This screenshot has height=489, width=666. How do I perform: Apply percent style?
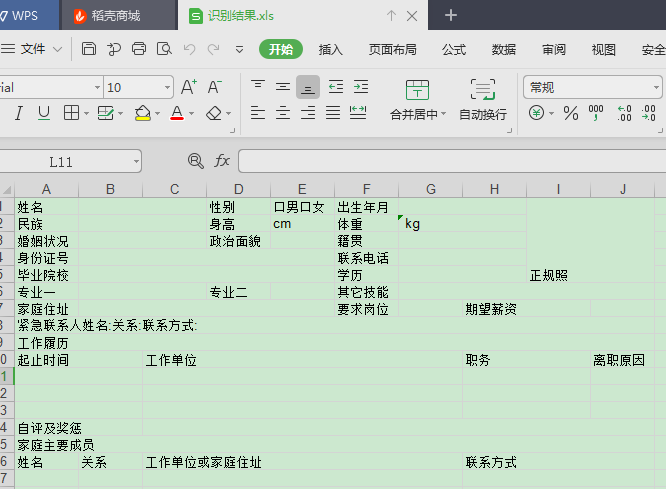tap(570, 113)
